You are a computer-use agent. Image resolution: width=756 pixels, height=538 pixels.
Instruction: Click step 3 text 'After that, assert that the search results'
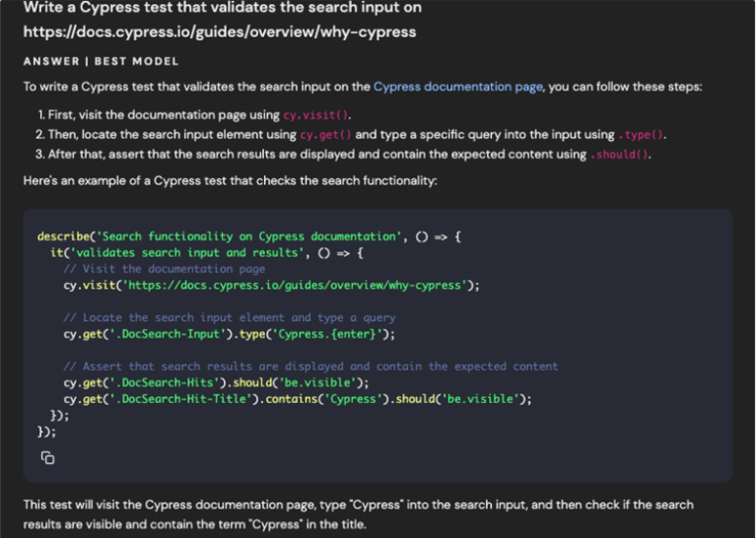click(x=349, y=155)
